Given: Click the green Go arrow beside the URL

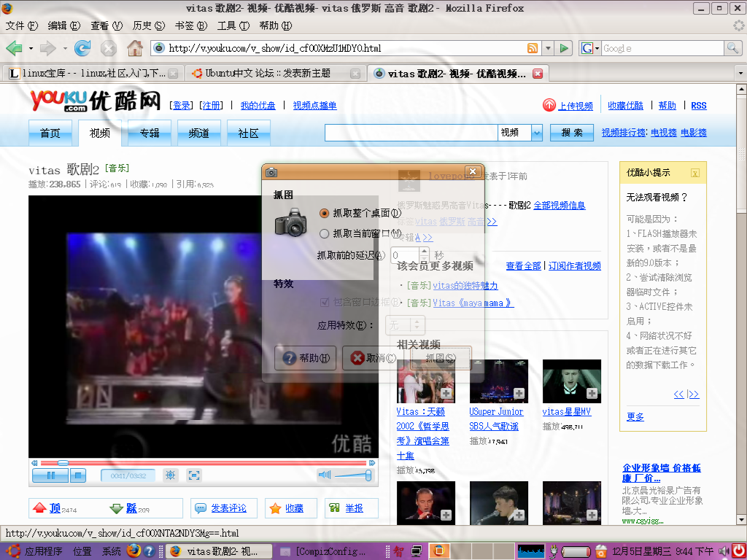Looking at the screenshot, I should point(564,48).
